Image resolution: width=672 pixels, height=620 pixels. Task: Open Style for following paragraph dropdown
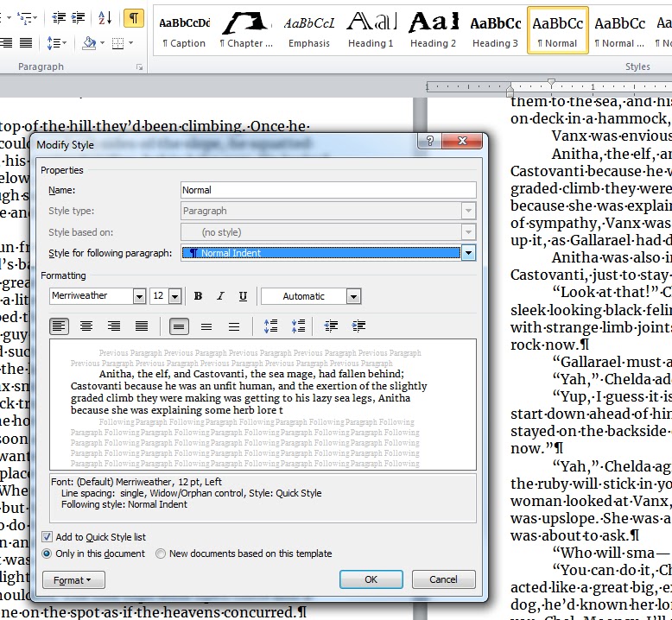(468, 253)
